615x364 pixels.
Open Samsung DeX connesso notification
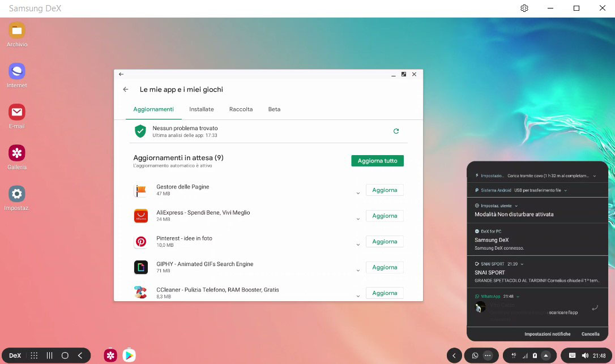click(537, 239)
